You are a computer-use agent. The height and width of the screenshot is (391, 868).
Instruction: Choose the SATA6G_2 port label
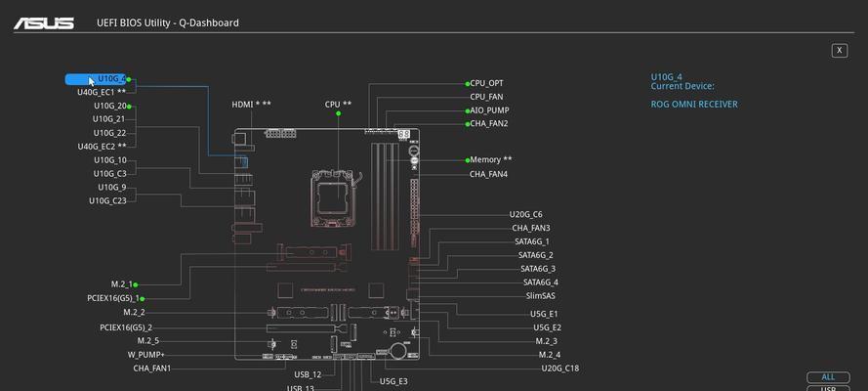[x=535, y=255]
